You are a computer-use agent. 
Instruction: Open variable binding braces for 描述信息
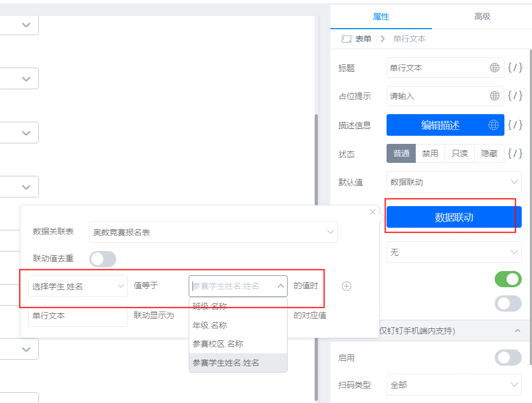[515, 125]
